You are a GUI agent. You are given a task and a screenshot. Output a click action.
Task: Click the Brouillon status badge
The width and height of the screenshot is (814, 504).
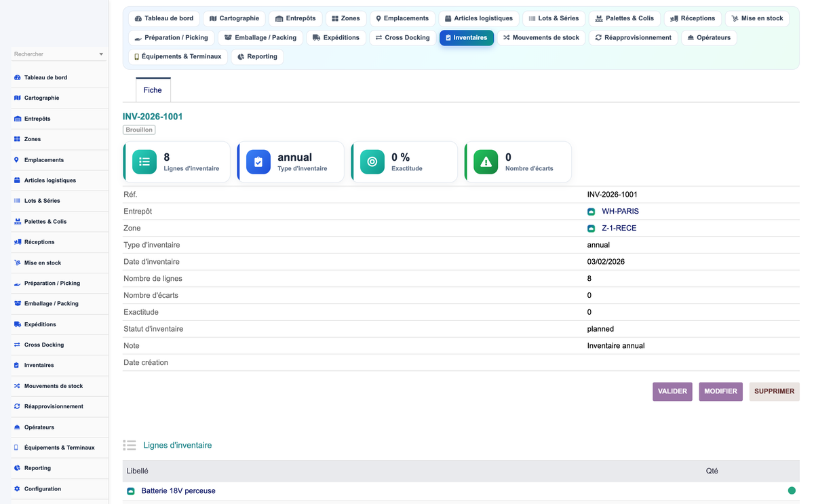click(139, 130)
